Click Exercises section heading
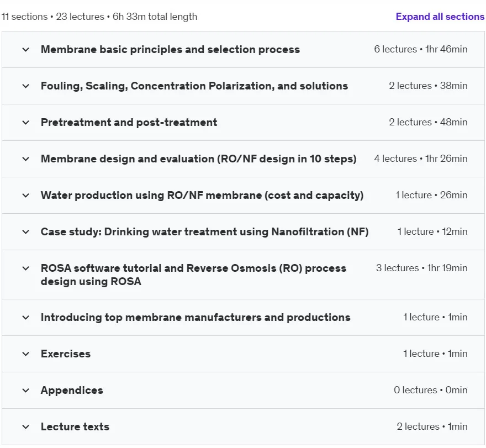486x448 pixels. tap(66, 354)
